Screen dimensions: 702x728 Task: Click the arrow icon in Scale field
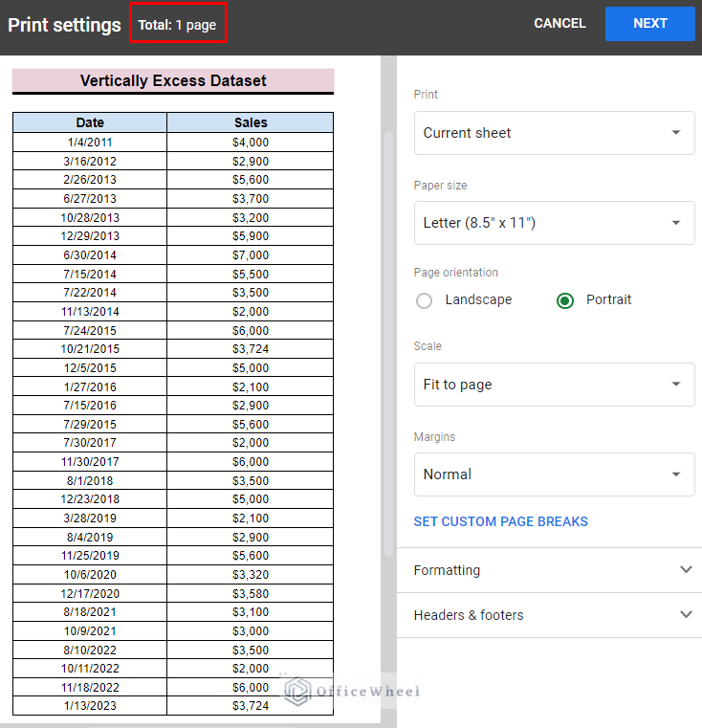pos(676,386)
